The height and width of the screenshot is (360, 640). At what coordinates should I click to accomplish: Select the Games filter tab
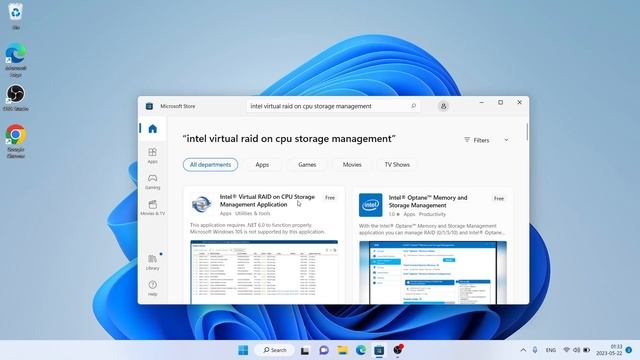[307, 165]
